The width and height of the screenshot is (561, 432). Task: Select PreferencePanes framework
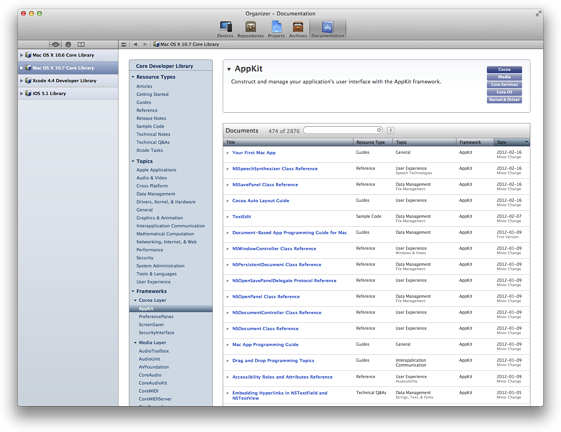click(156, 317)
